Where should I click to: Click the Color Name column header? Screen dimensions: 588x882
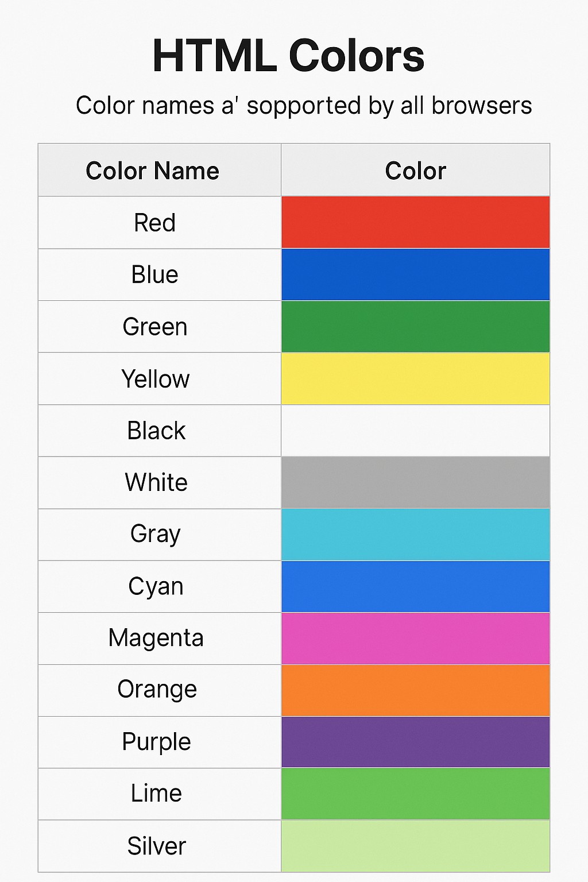tap(160, 170)
